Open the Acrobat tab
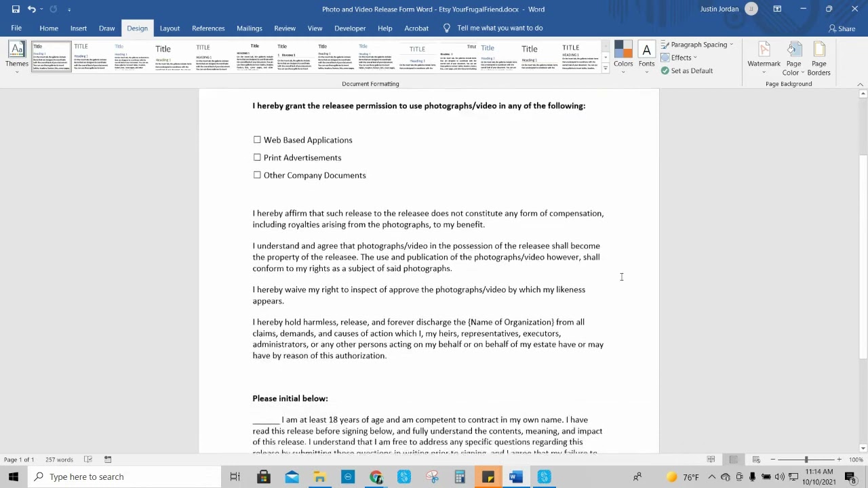The width and height of the screenshot is (868, 488). pos(416,28)
